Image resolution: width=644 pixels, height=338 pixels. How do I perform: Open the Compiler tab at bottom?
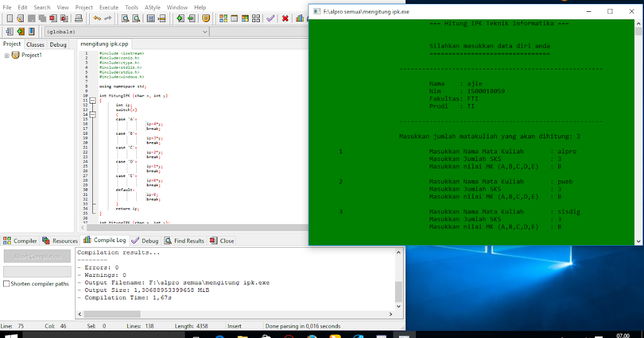tap(20, 241)
